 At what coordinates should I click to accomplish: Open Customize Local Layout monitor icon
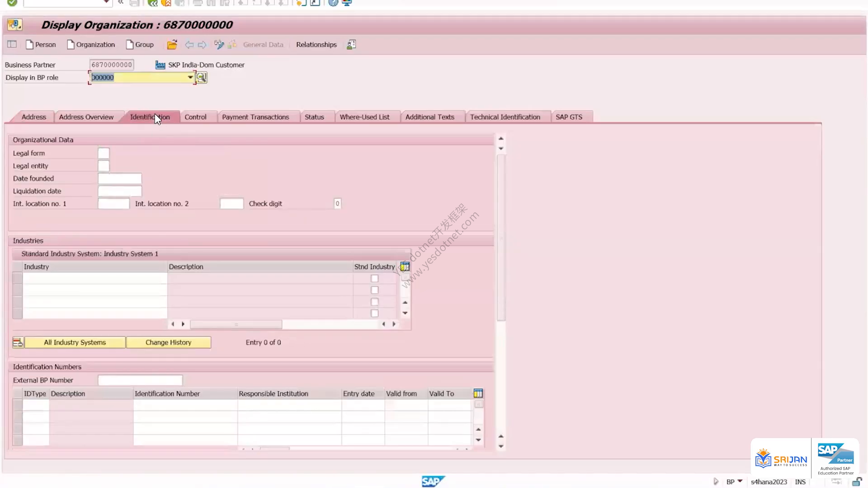tap(347, 3)
